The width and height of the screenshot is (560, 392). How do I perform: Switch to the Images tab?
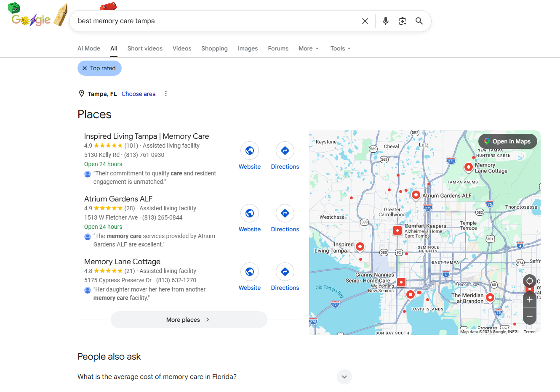[248, 48]
